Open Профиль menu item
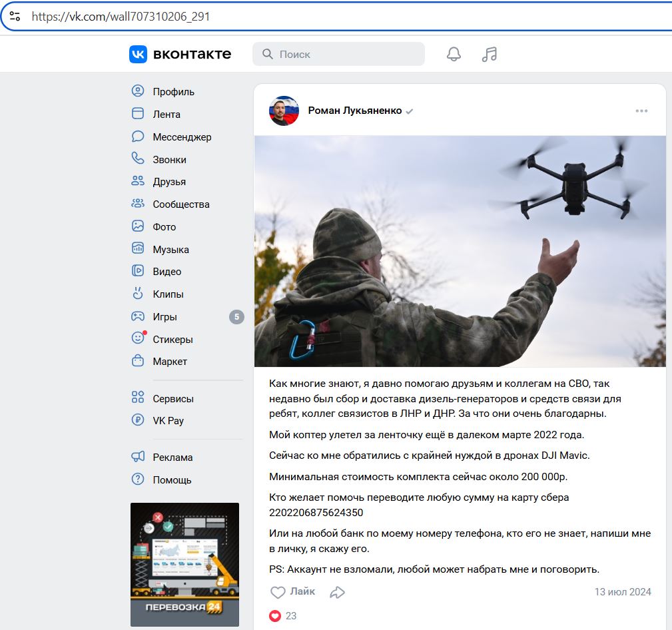The width and height of the screenshot is (672, 630). coord(174,92)
